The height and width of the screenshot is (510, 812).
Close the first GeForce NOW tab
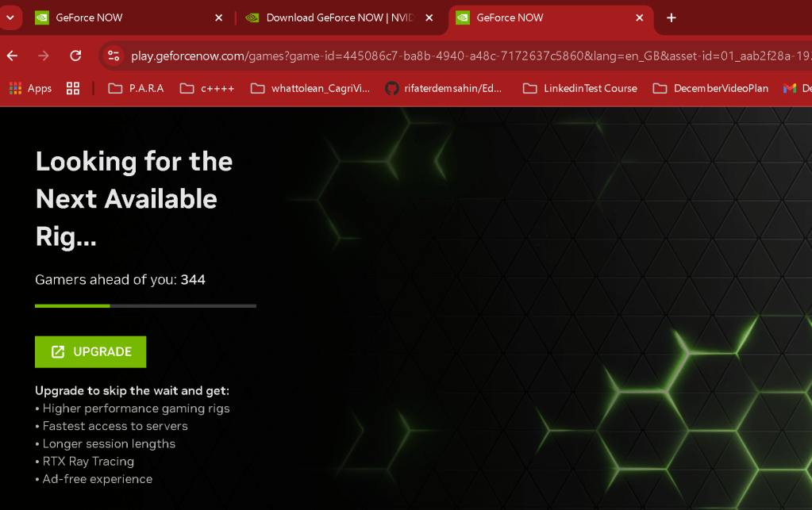pos(218,17)
